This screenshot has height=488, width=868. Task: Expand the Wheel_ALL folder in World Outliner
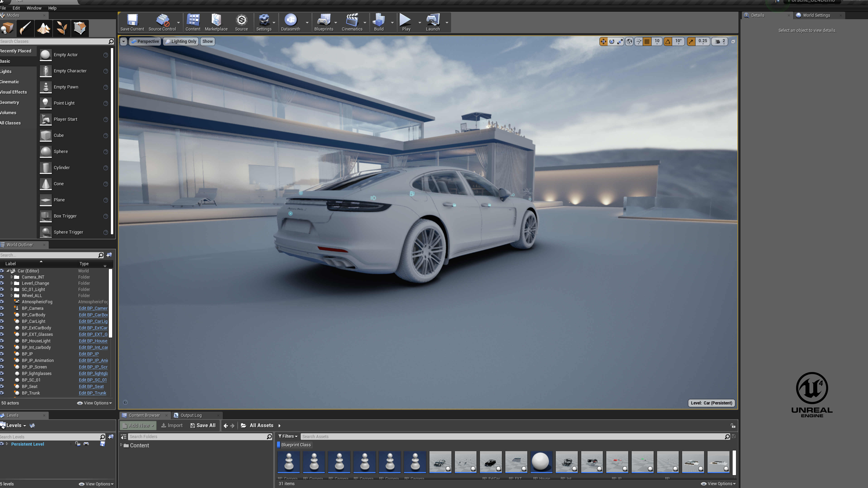pyautogui.click(x=12, y=295)
